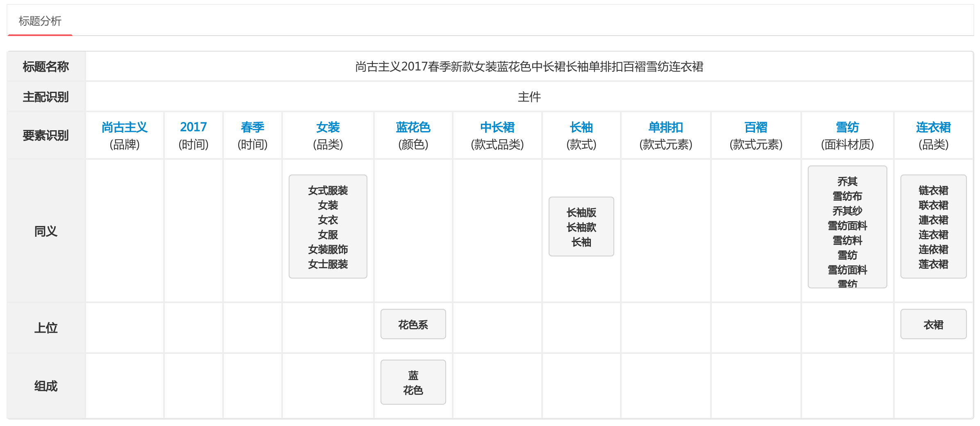Select the 联衣裙 synonym
Viewport: 980px width, 426px height.
(934, 205)
